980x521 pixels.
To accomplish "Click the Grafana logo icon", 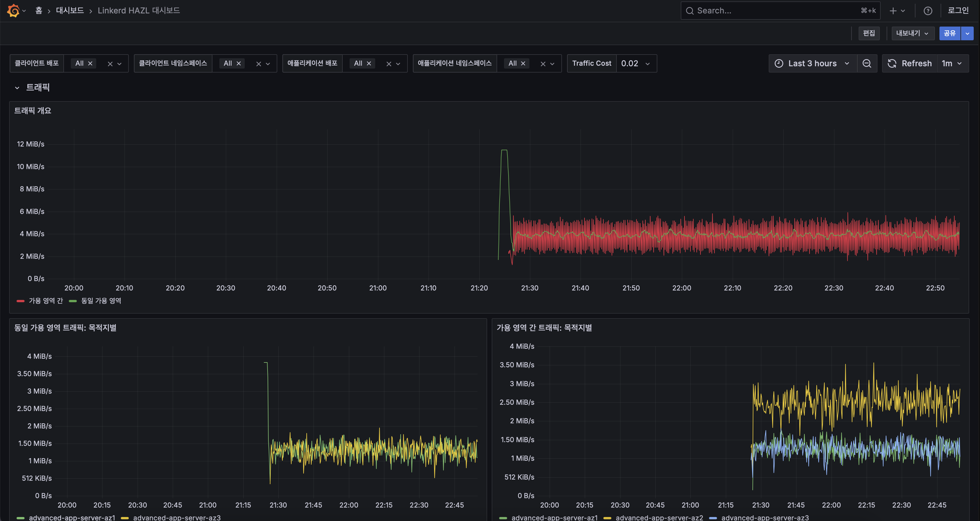I will coord(13,11).
